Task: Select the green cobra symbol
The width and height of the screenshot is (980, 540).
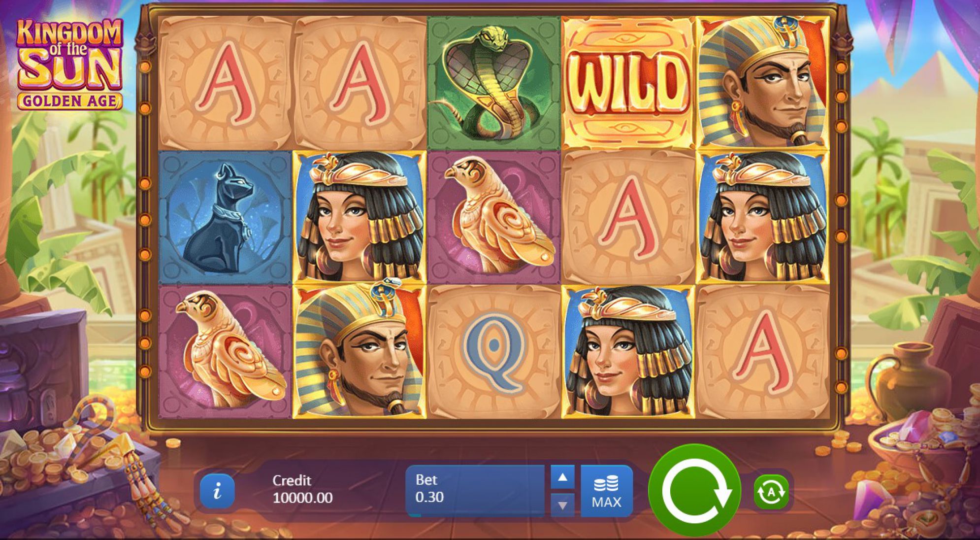Action: (x=494, y=82)
